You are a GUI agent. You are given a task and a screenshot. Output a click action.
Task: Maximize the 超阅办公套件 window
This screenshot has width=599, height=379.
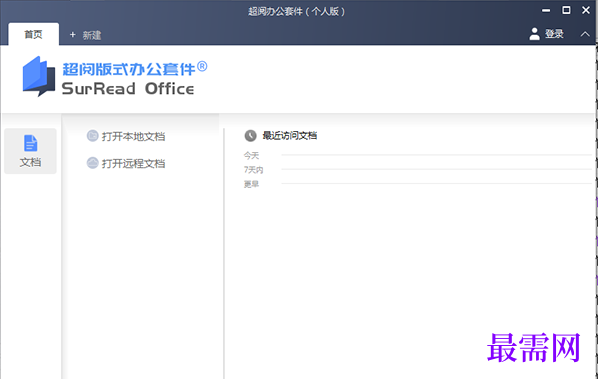566,10
